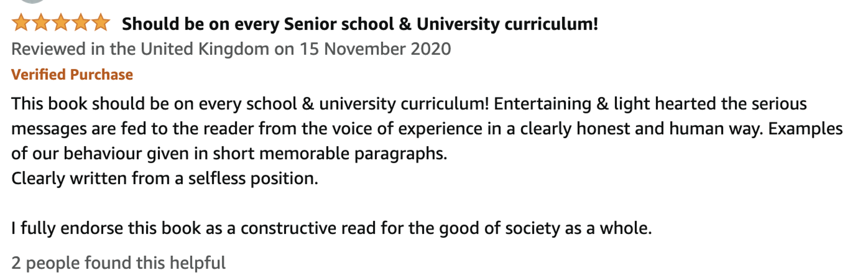868x275 pixels.
Task: Click the fourth orange rating star
Action: tap(81, 22)
